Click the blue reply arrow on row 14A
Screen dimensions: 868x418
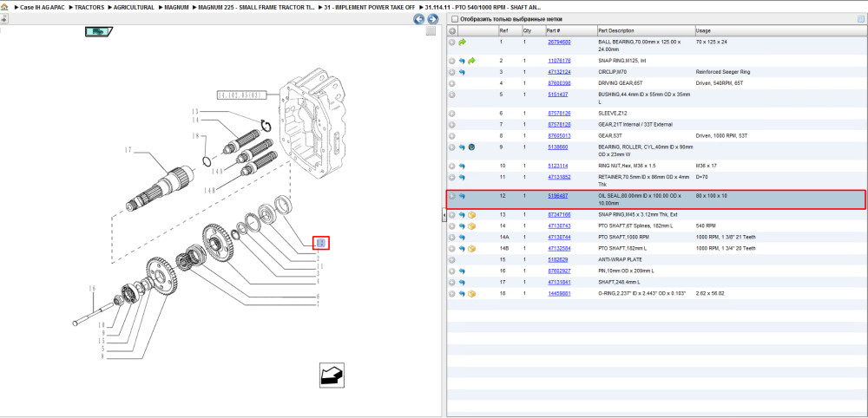[463, 238]
